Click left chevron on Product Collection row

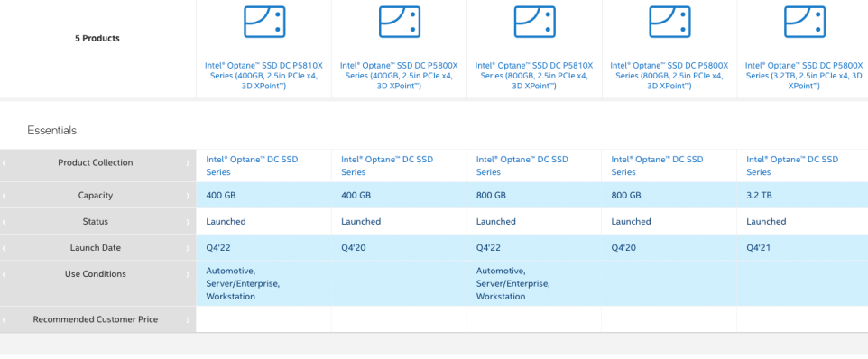pos(5,163)
